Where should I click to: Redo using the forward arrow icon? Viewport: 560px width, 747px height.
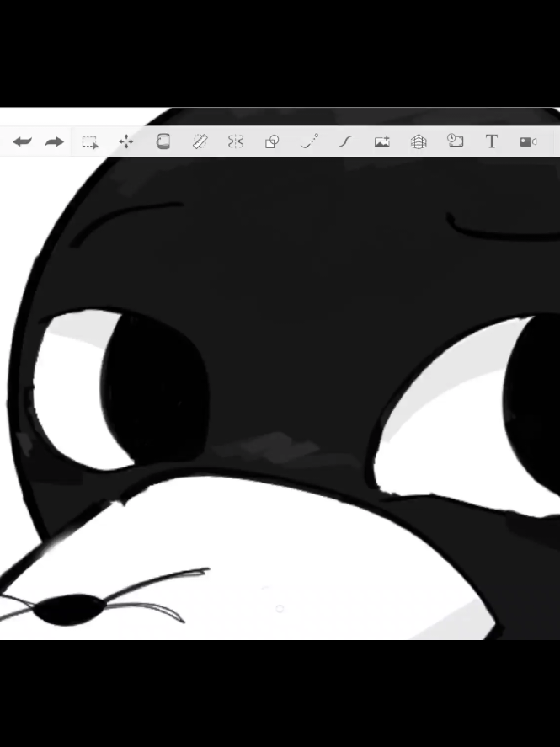(54, 141)
